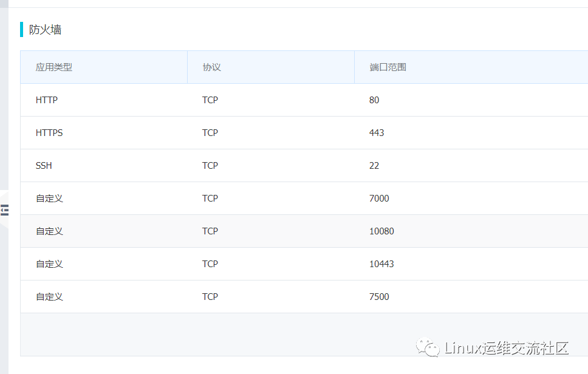Click TCP protocol in the SSH row
The width and height of the screenshot is (588, 374).
tap(210, 166)
